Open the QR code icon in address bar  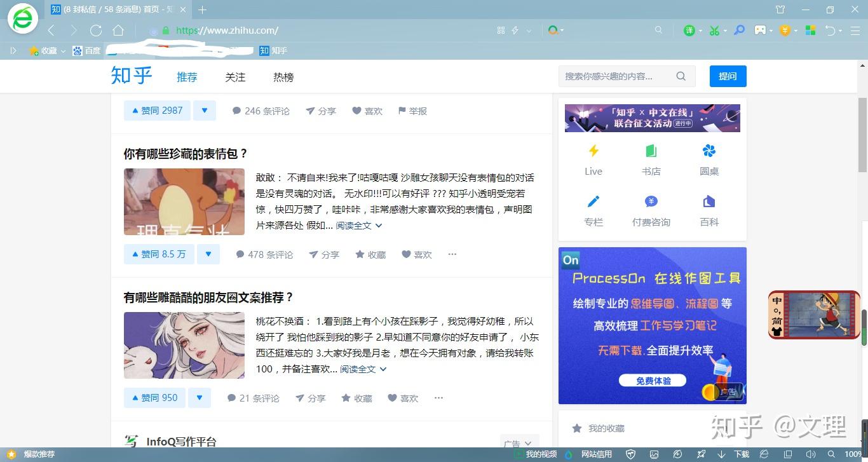[x=501, y=31]
